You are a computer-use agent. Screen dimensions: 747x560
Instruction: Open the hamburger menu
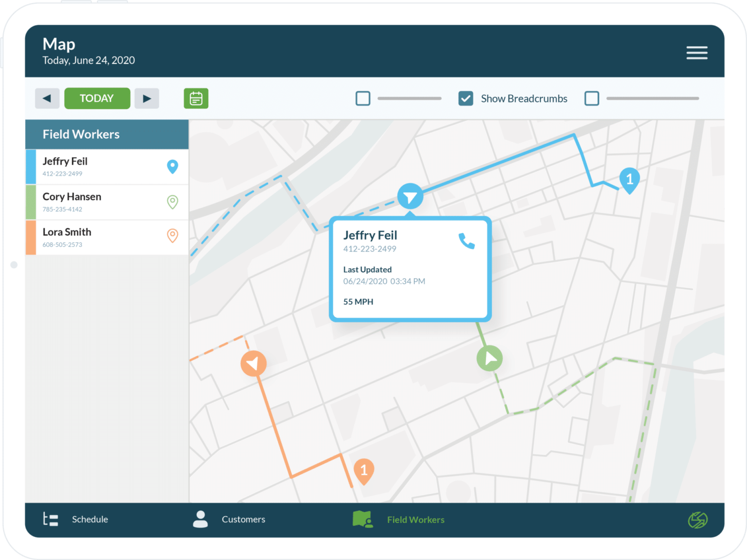696,53
